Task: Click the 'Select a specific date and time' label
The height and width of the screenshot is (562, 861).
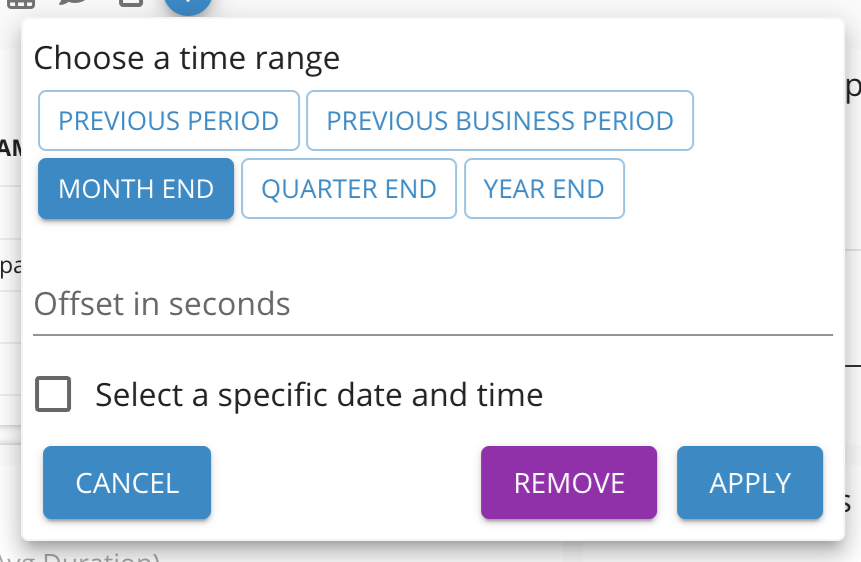Action: tap(319, 395)
